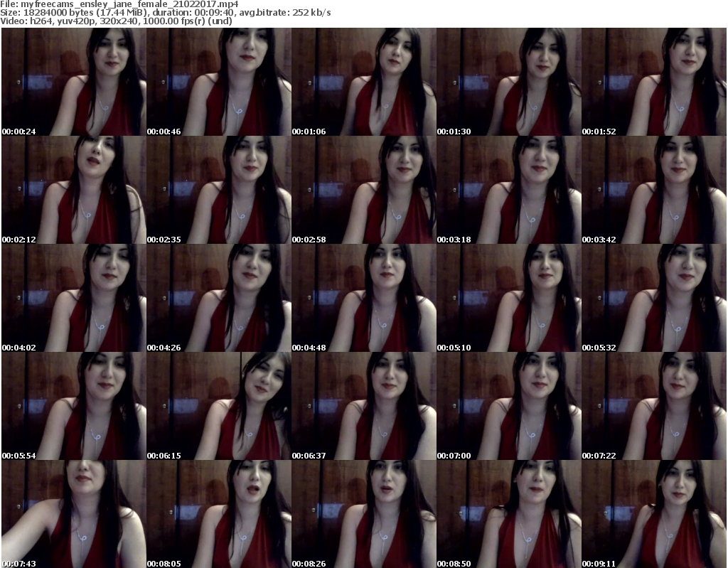Choose the frame stamped 00:05:10

[x=509, y=298]
